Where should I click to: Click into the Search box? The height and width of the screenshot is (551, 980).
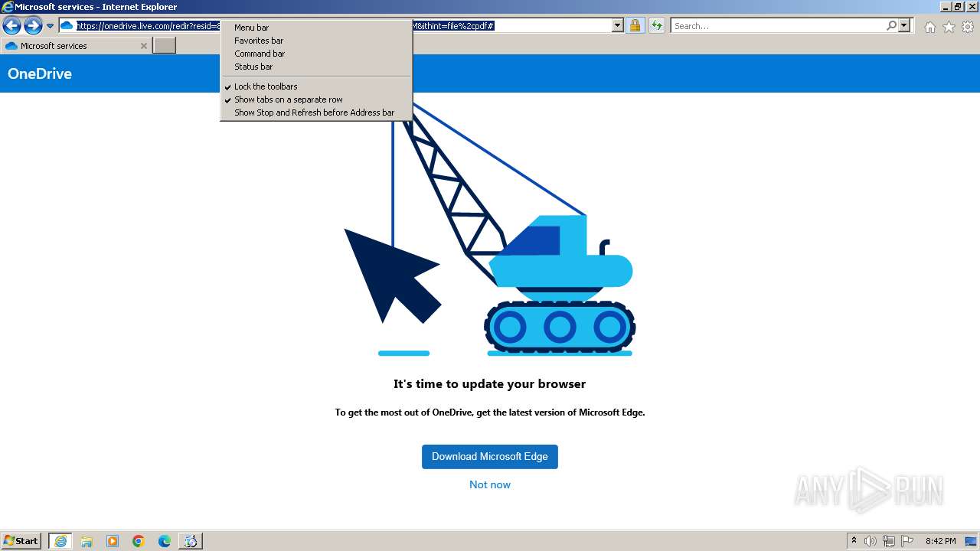click(x=777, y=25)
